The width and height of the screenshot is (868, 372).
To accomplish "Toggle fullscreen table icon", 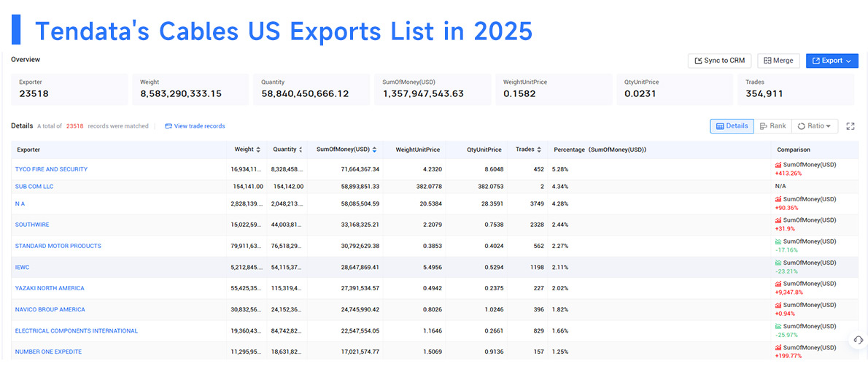I will coord(850,126).
